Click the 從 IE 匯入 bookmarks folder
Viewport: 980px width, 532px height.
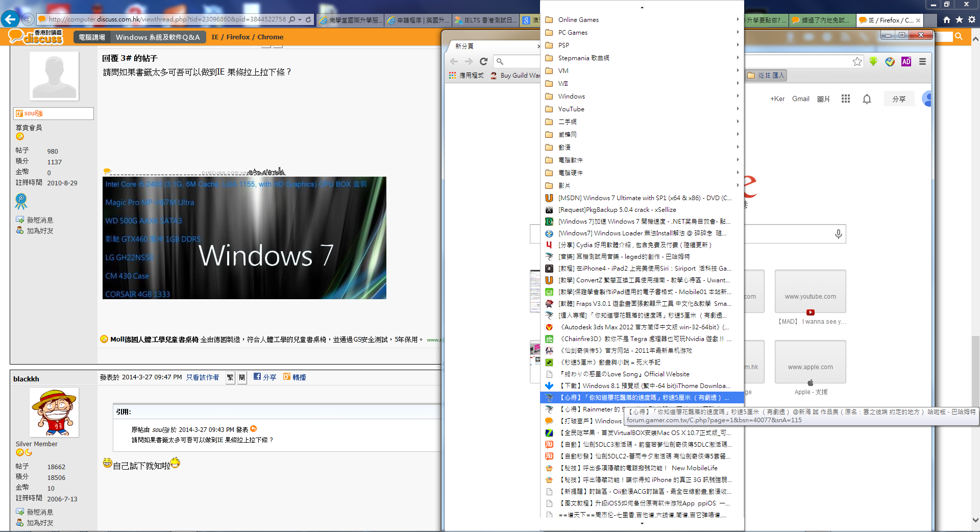click(x=767, y=76)
